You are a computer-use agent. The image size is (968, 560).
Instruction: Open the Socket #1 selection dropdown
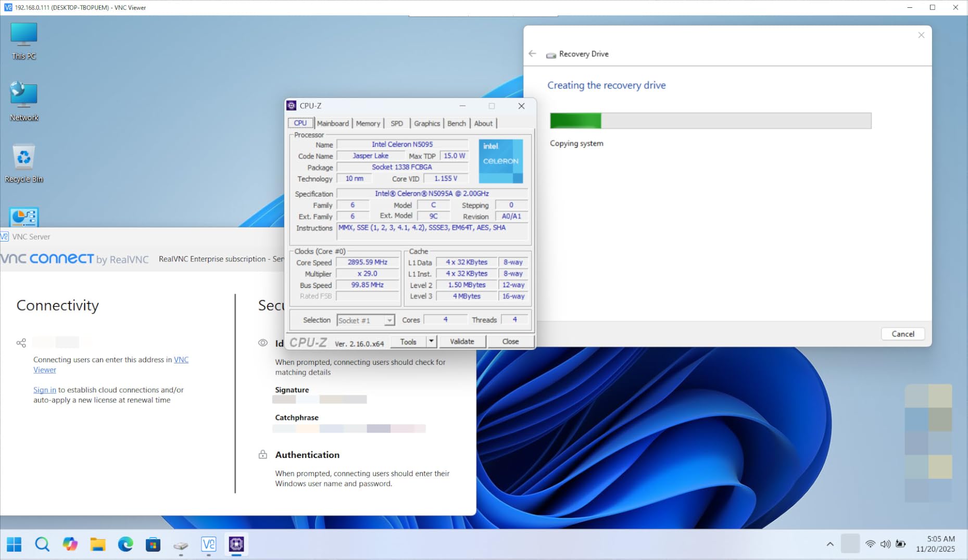366,321
